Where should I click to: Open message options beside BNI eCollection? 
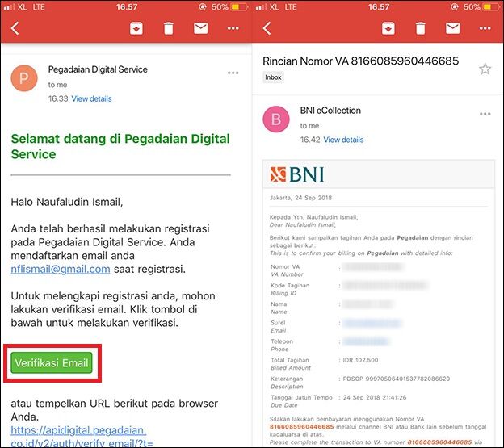(485, 114)
